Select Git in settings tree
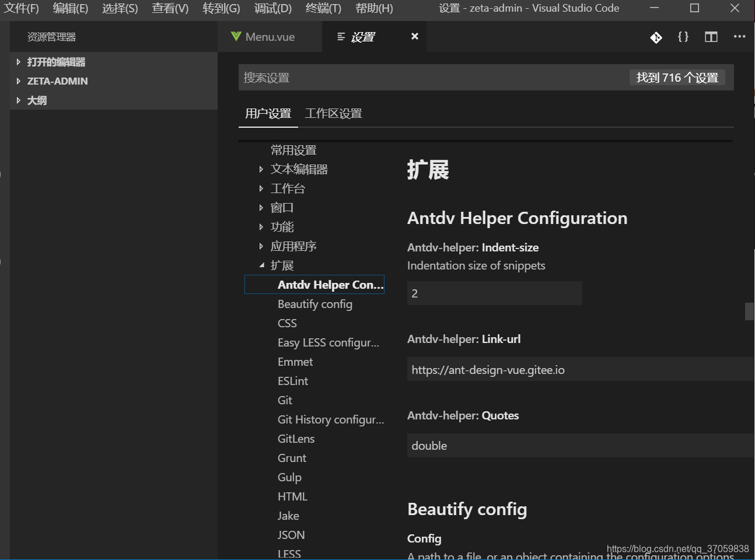Screen dimensions: 755x560 [285, 400]
